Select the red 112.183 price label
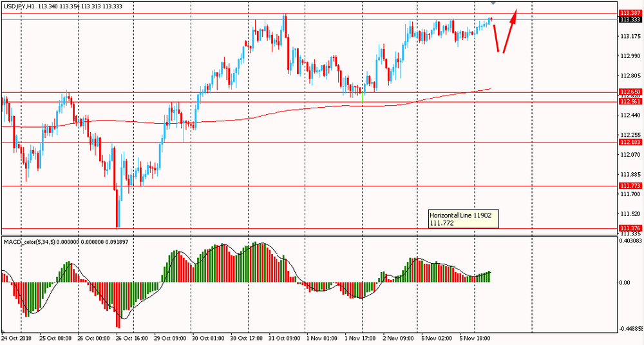644x345 pixels. [x=630, y=143]
